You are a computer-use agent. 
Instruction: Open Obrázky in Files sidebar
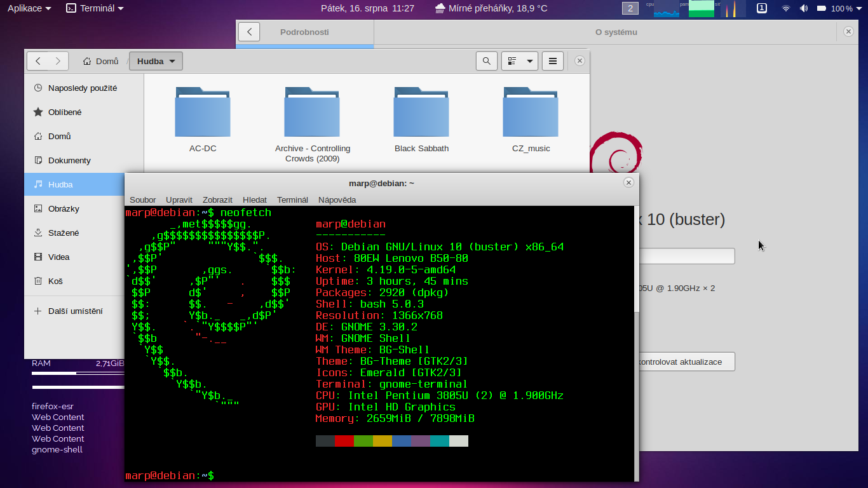tap(74, 208)
